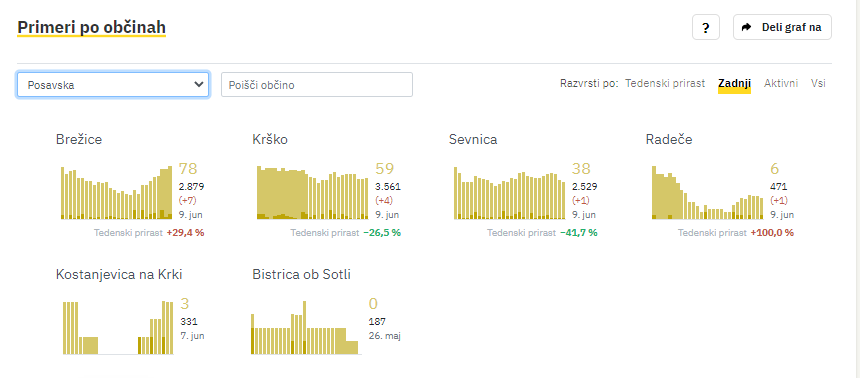Click the Primeri po občinah heading
Image resolution: width=860 pixels, height=378 pixels.
pyautogui.click(x=92, y=27)
